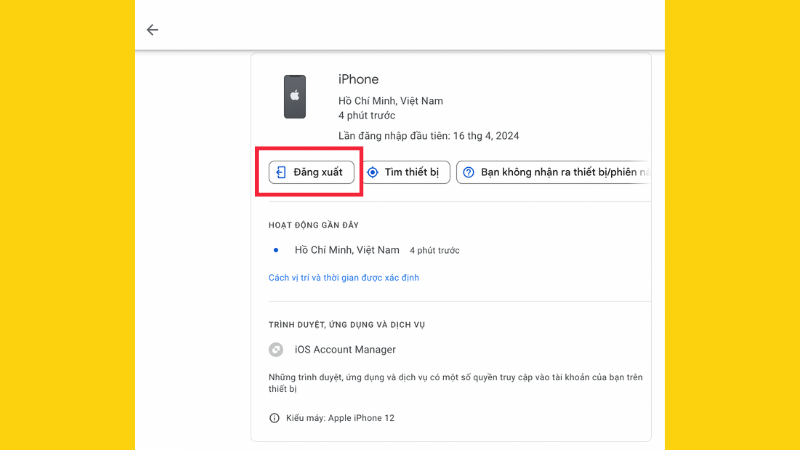This screenshot has height=450, width=800.
Task: Go back using the back arrow
Action: click(152, 30)
